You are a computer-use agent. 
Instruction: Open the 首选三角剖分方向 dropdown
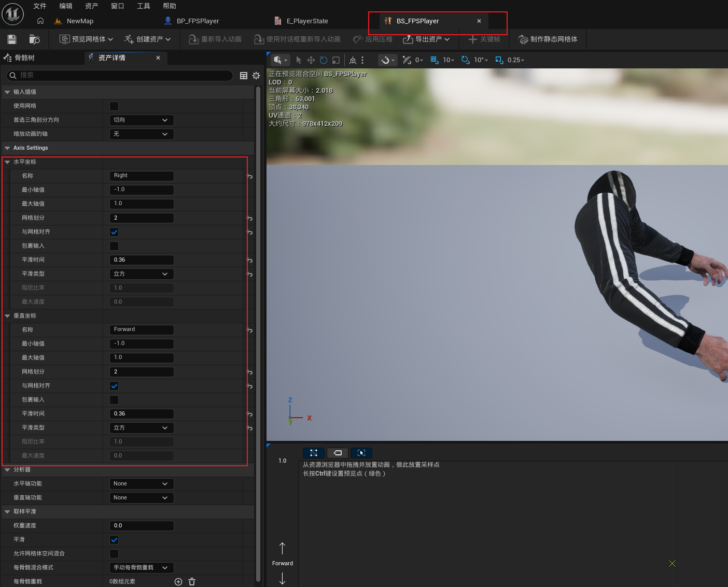pos(142,120)
